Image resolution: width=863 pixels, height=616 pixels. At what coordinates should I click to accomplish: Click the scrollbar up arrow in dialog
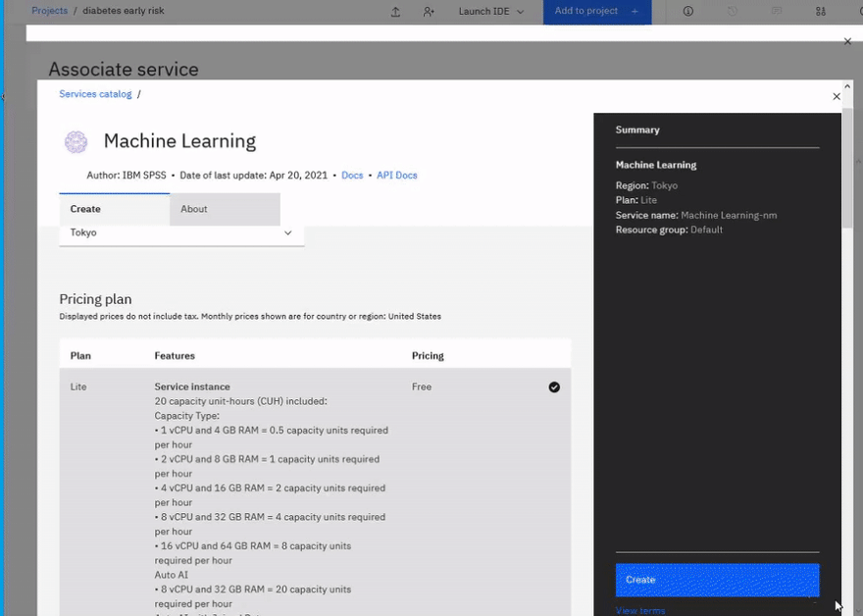click(847, 86)
